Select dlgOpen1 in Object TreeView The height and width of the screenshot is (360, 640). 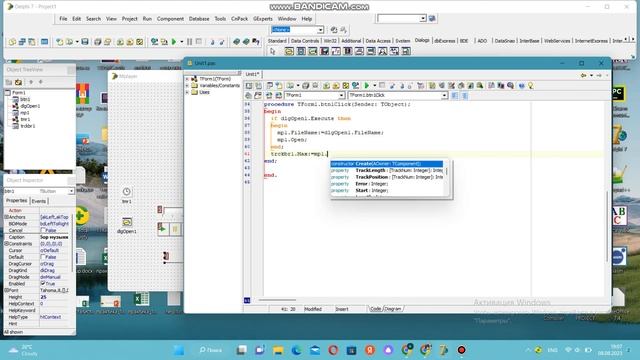30,106
